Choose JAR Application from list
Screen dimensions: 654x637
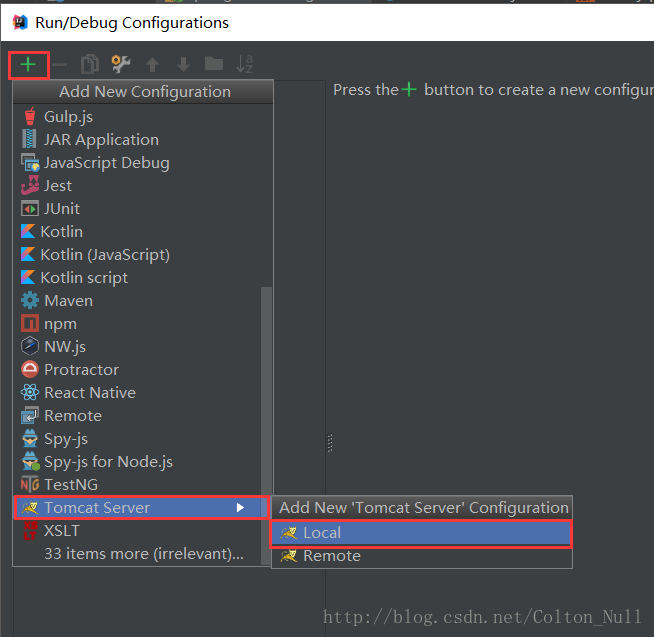[143, 140]
